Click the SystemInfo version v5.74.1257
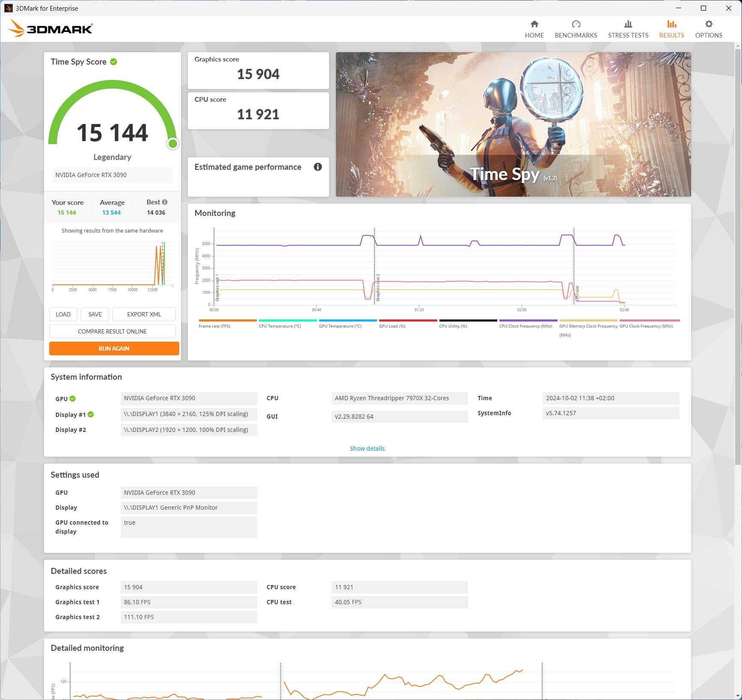The image size is (742, 700). tap(611, 413)
